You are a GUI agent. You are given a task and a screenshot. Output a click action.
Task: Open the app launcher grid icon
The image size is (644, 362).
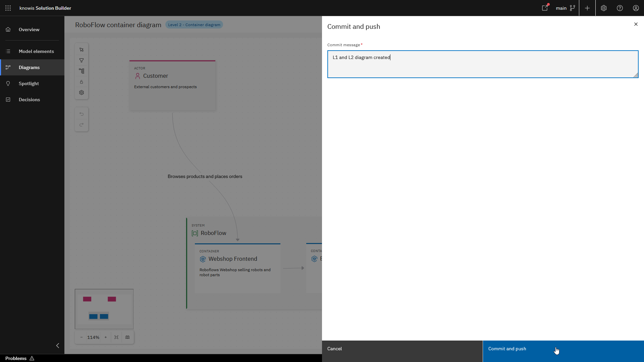[8, 8]
